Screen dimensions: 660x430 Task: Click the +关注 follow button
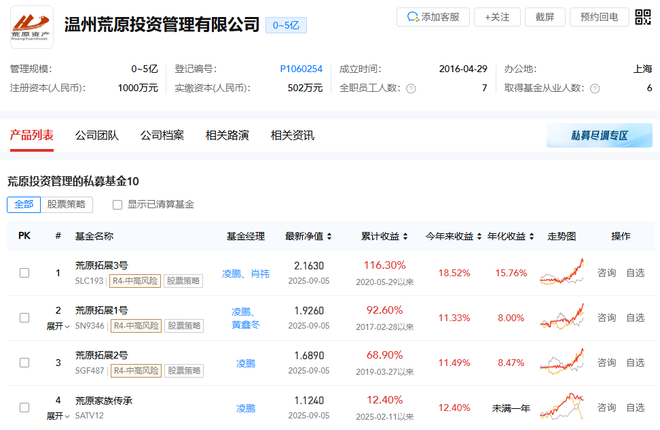(497, 17)
